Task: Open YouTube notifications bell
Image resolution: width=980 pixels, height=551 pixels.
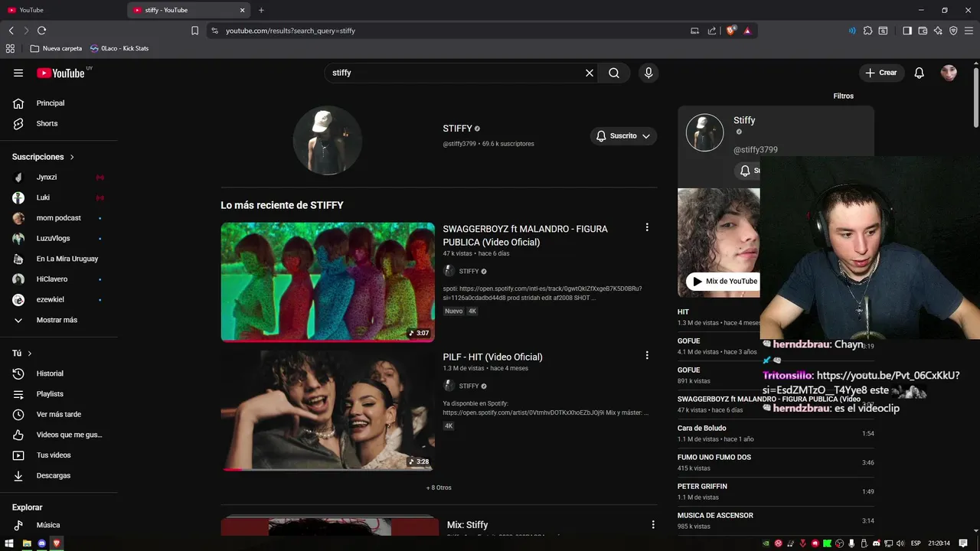Action: pyautogui.click(x=920, y=73)
